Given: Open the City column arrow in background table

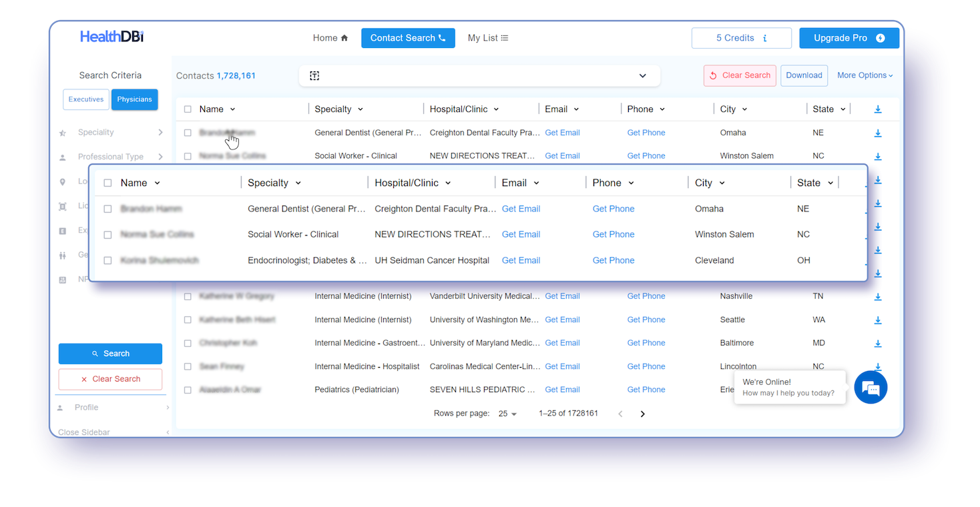Looking at the screenshot, I should 744,109.
